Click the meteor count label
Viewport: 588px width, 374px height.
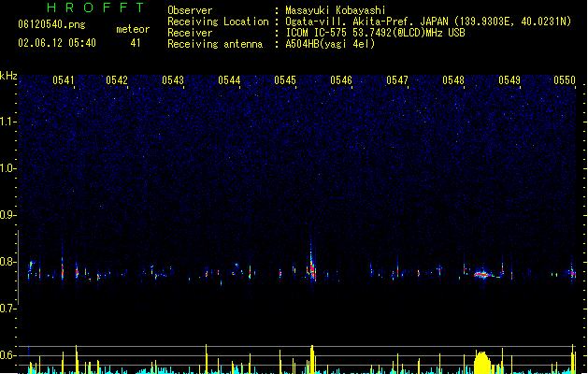133,29
